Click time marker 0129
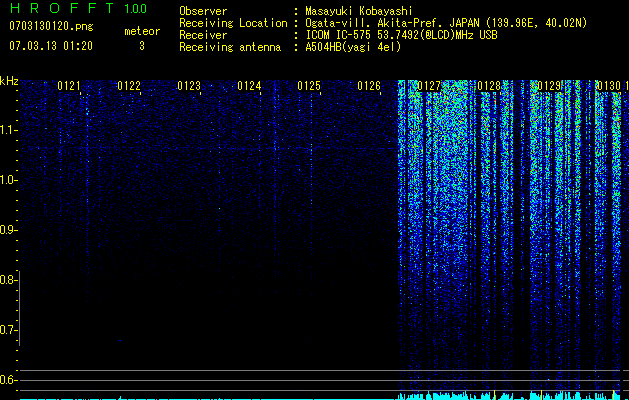The image size is (629, 400). (549, 86)
